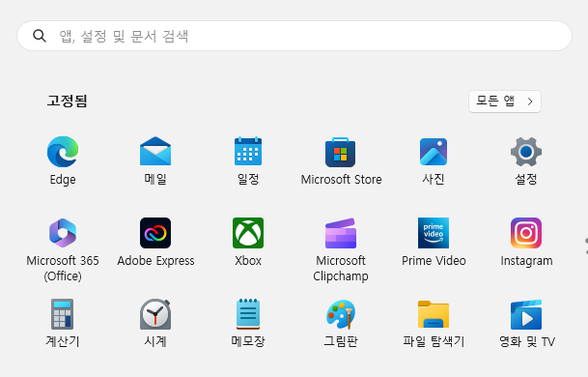Open the 일정 calendar app

click(248, 152)
